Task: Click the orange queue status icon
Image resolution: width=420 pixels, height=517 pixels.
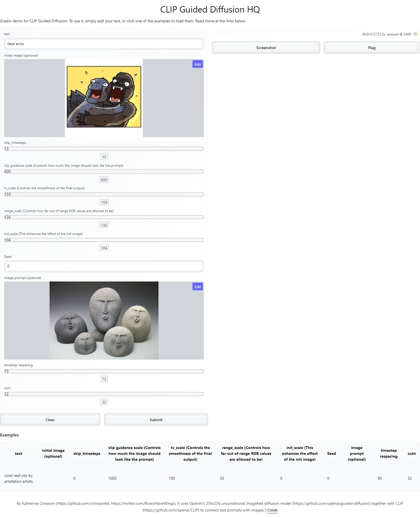Action: 415,34
